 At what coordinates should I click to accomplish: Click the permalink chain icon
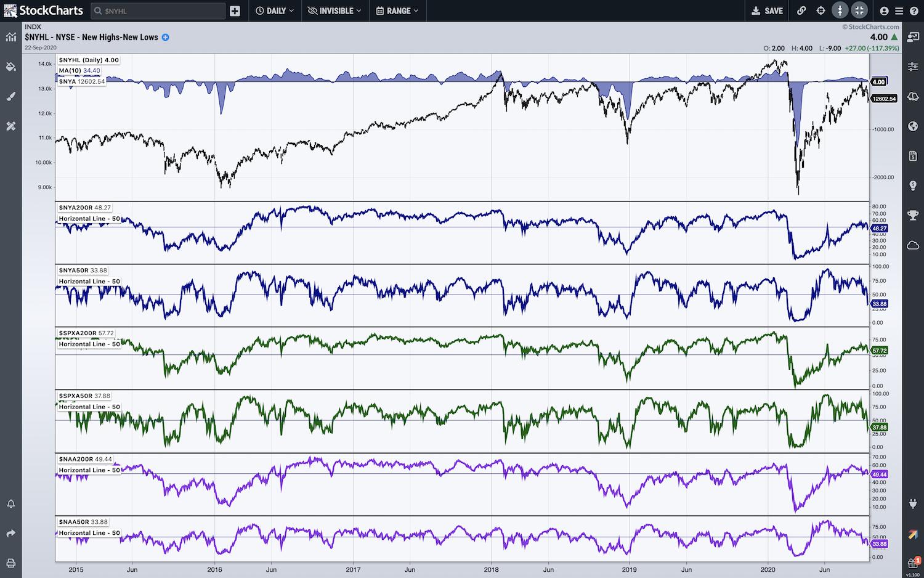click(801, 10)
